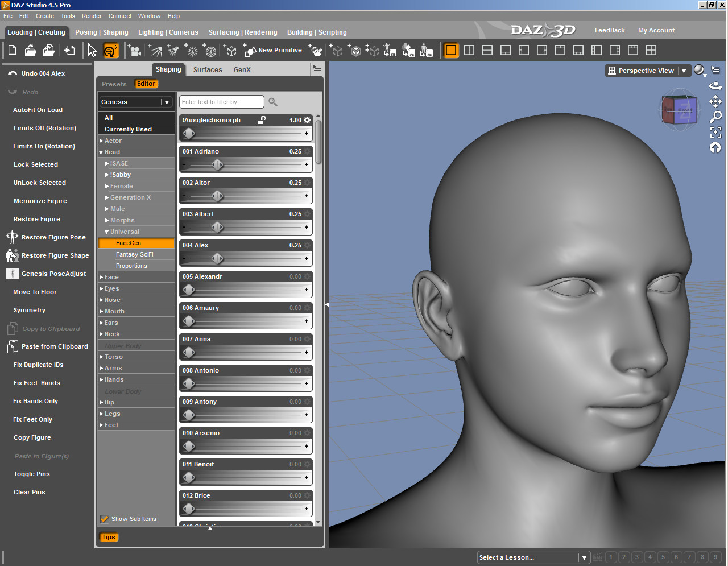Click the filter text input field
This screenshot has height=566, width=728.
click(222, 102)
